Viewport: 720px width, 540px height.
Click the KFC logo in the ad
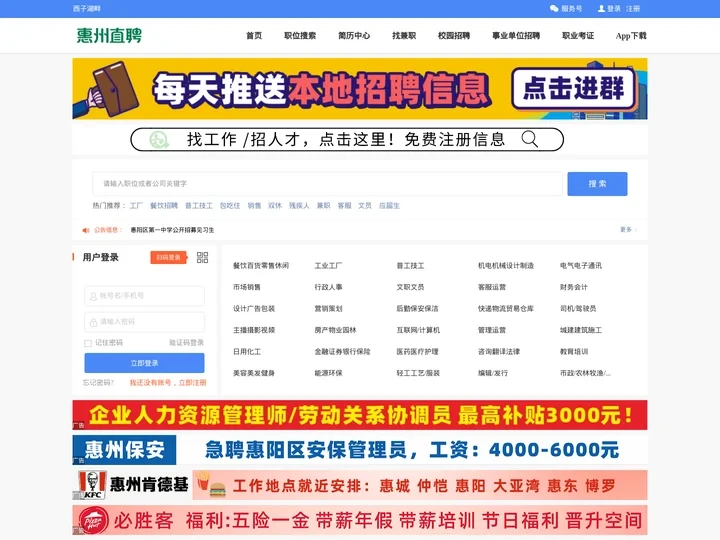coord(92,485)
